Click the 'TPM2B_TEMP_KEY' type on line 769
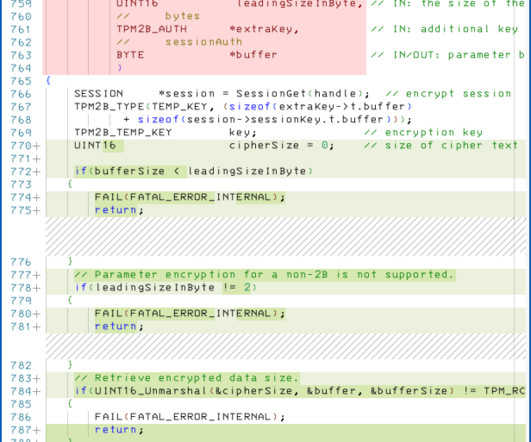 click(123, 132)
